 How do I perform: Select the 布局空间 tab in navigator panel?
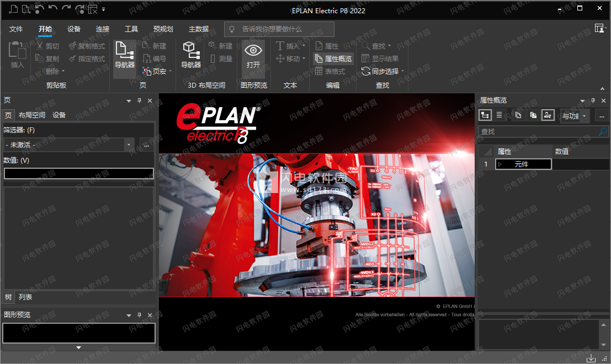click(x=32, y=115)
